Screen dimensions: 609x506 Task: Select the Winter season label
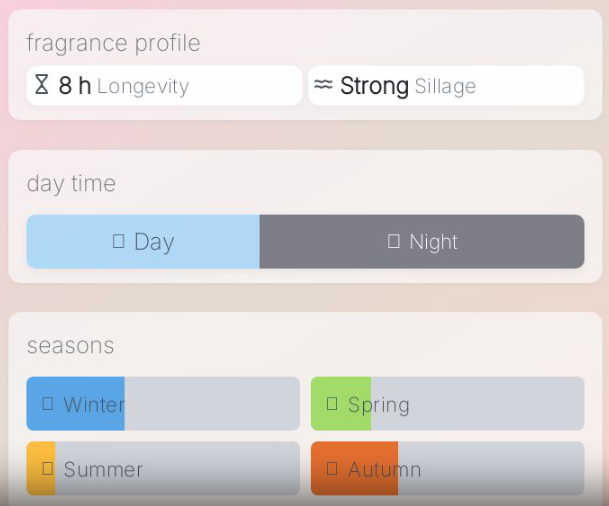(x=94, y=405)
